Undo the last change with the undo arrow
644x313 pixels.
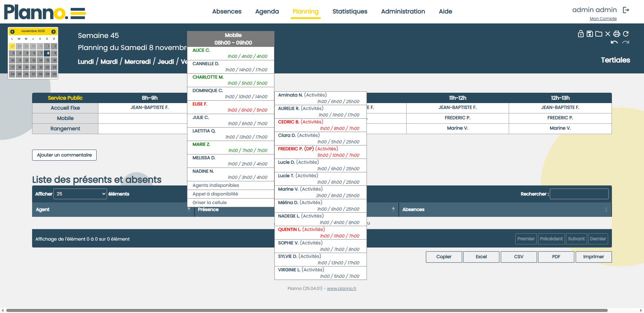(614, 42)
